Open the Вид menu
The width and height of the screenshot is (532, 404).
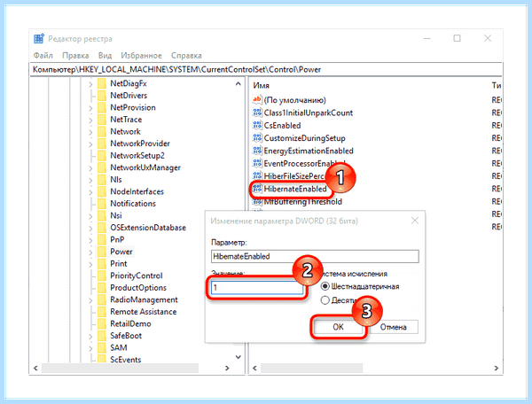coord(105,55)
